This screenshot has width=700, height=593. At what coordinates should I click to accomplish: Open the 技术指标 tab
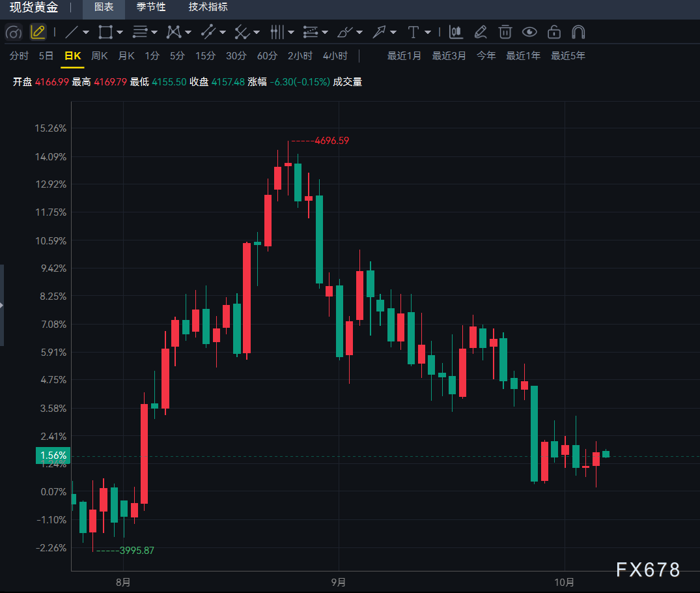208,7
